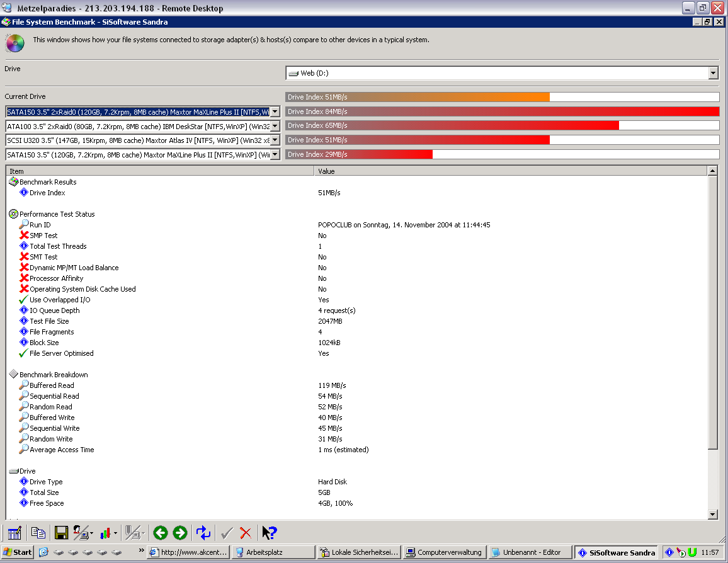
Task: Click the module options table icon in the toolbar
Action: tap(14, 533)
